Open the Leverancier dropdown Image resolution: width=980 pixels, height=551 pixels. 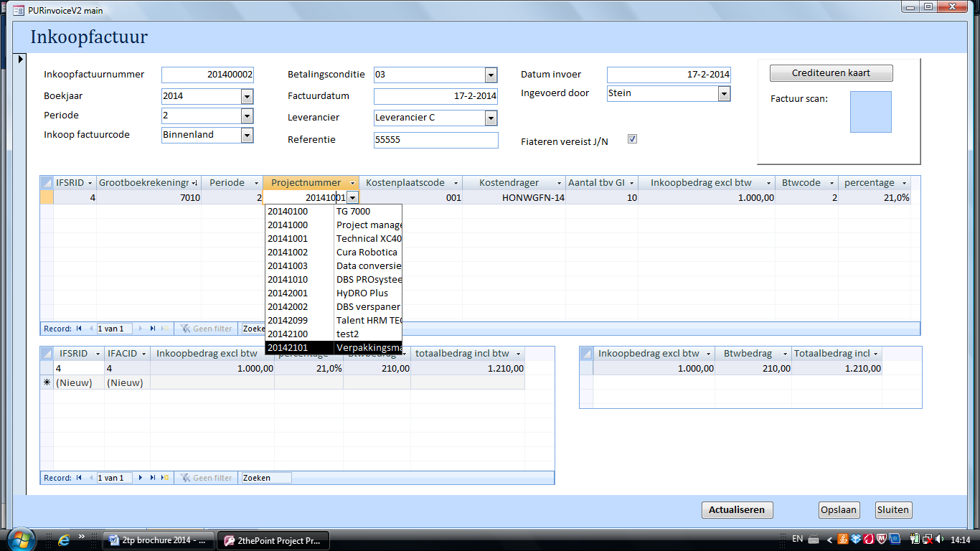click(491, 118)
